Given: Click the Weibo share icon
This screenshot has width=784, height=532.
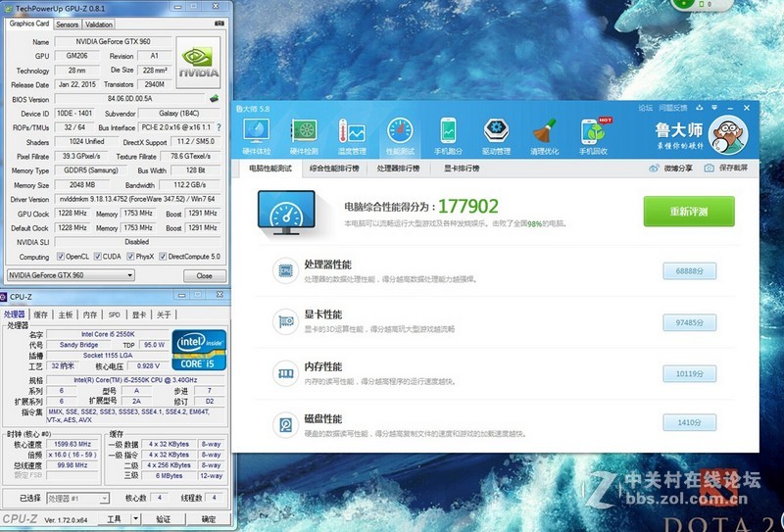Looking at the screenshot, I should click(x=654, y=168).
